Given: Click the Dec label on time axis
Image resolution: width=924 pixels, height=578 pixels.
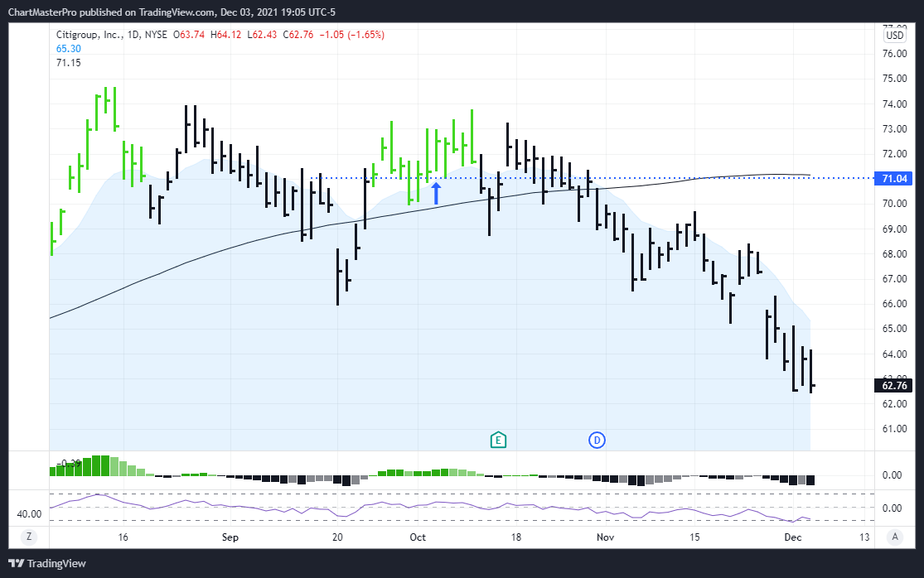Looking at the screenshot, I should click(792, 537).
